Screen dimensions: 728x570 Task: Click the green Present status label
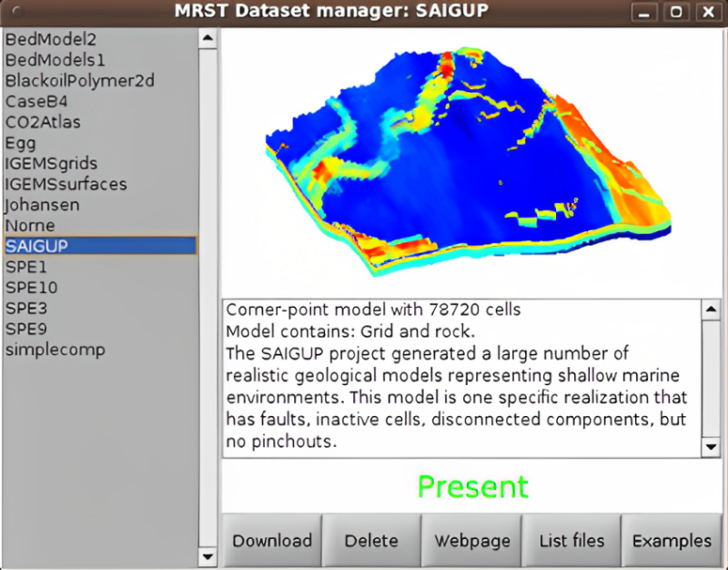click(x=472, y=486)
